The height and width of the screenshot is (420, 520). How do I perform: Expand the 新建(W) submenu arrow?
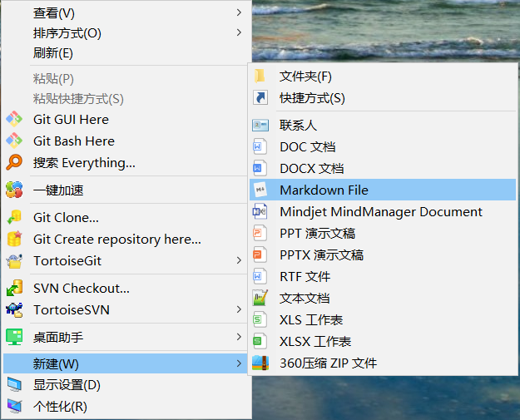239,363
